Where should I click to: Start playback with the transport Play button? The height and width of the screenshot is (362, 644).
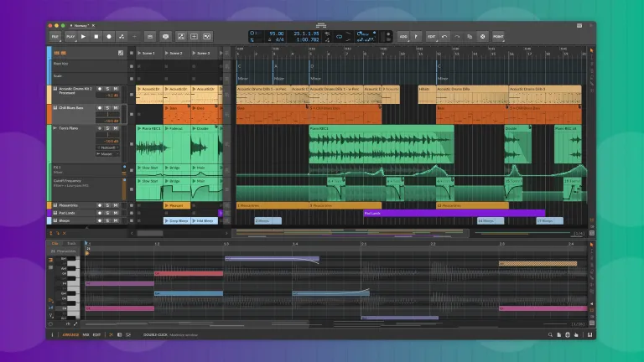pos(83,37)
